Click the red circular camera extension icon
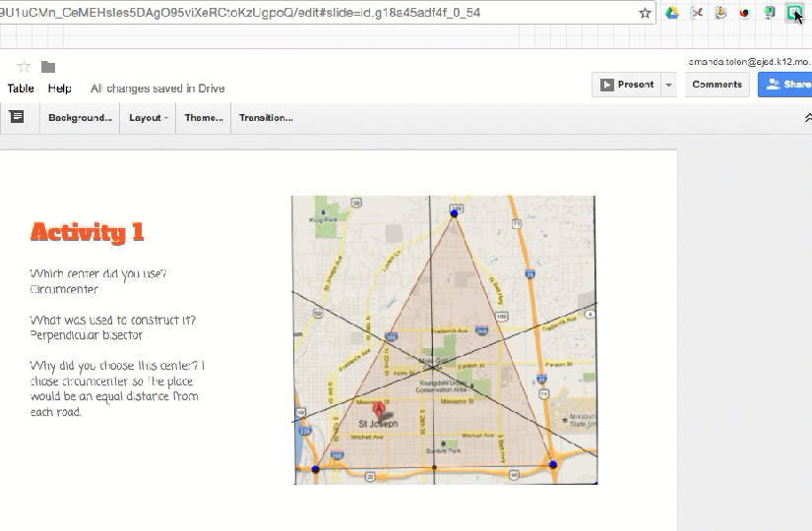The height and width of the screenshot is (531, 812). (744, 13)
